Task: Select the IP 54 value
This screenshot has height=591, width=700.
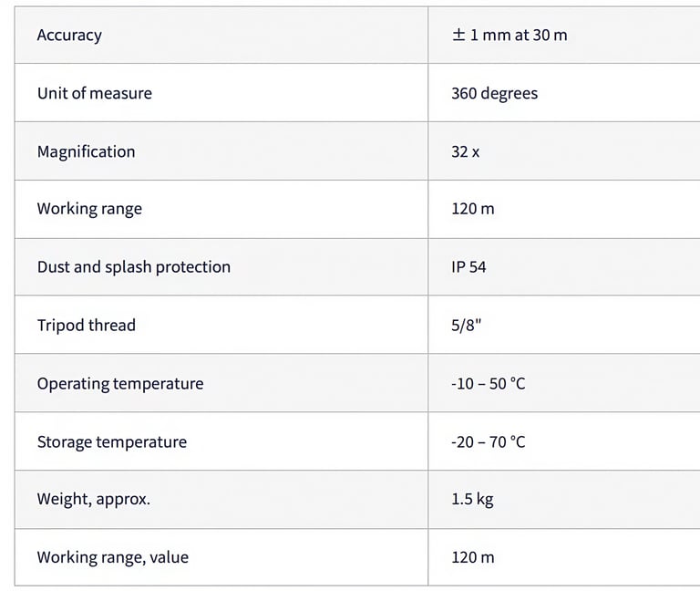Action: click(x=468, y=267)
